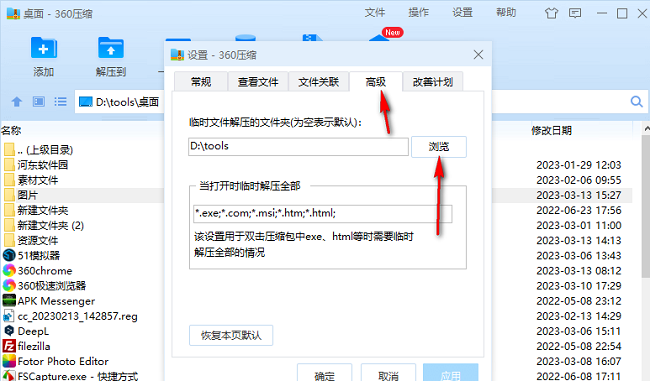Screen dimensions: 650x381
Task: Select the 河东软件园 folder icon
Action: (9, 165)
